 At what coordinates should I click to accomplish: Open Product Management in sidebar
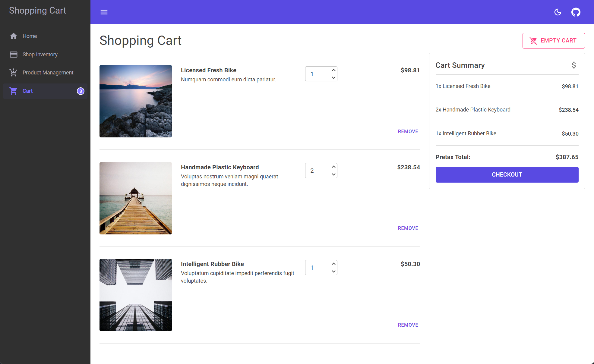click(x=48, y=73)
